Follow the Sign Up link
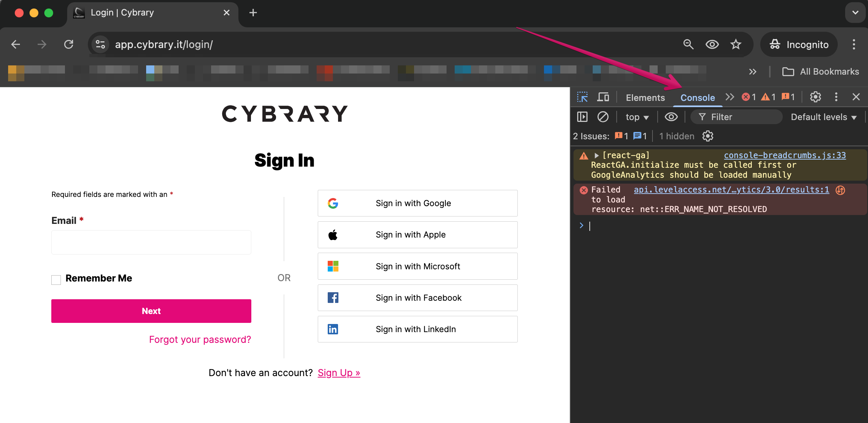The height and width of the screenshot is (423, 868). tap(339, 373)
